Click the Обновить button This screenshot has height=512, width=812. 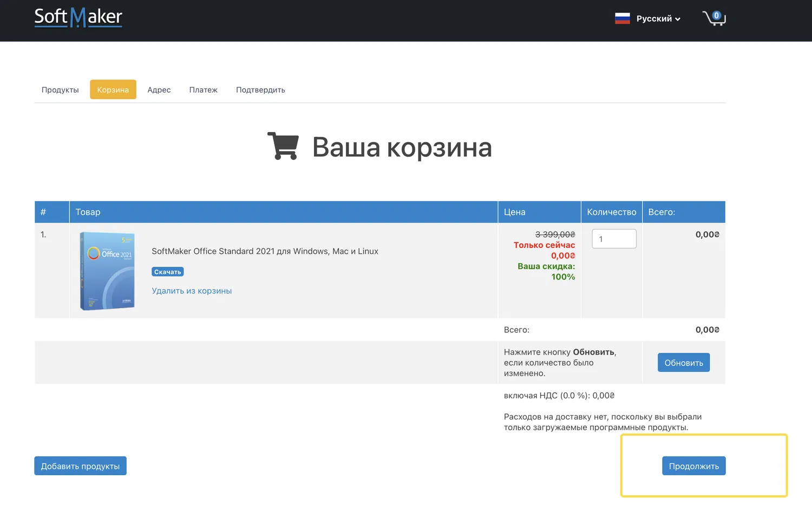click(684, 363)
